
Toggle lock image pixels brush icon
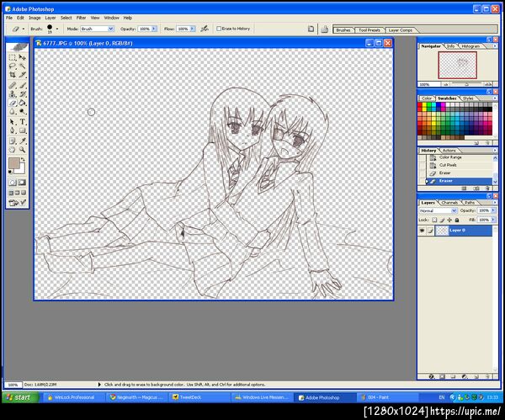pos(442,220)
